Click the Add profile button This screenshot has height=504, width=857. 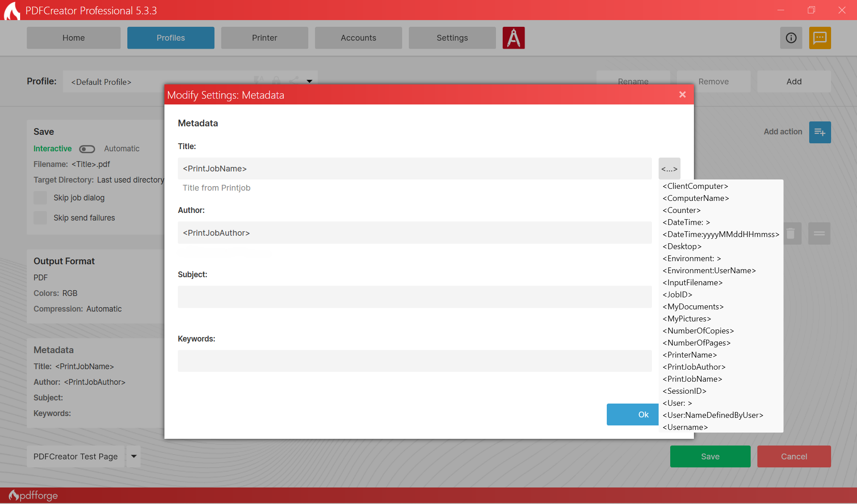coord(794,81)
